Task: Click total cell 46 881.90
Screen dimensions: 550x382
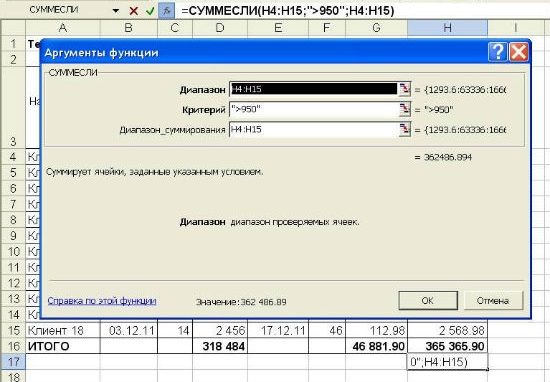Action: coord(376,346)
